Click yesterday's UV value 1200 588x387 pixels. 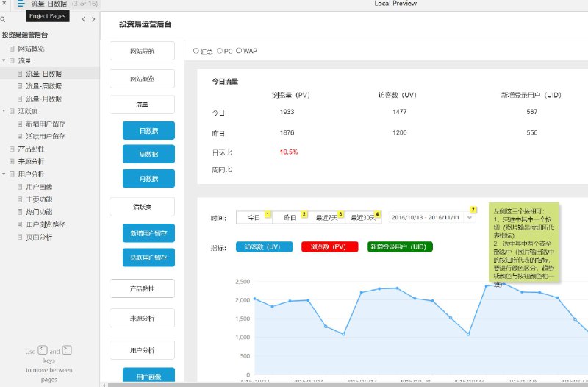point(400,132)
